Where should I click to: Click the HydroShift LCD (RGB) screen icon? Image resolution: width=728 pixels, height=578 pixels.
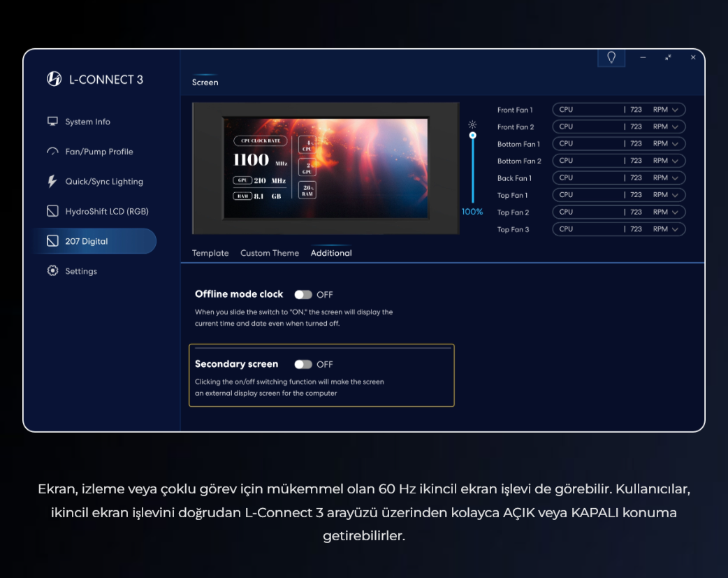52,211
